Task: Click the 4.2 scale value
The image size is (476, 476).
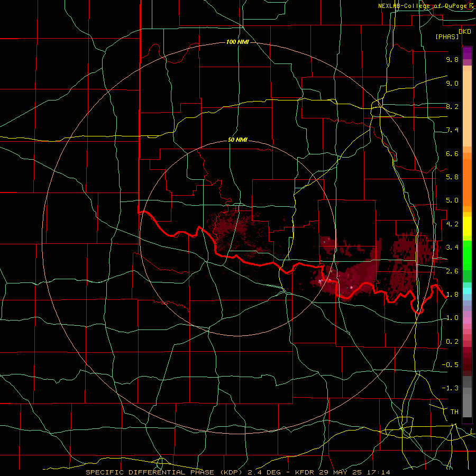Action: point(452,224)
